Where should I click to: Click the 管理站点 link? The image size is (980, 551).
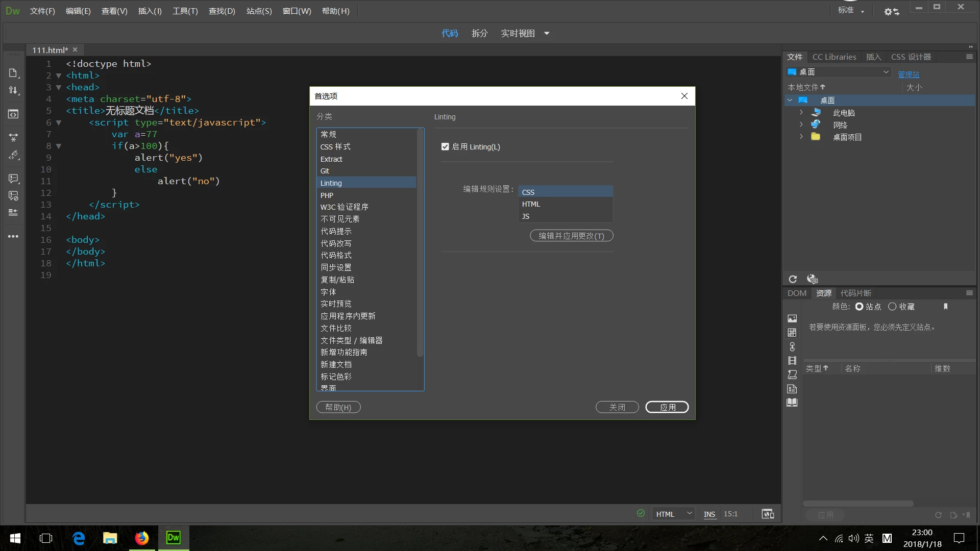pos(909,74)
